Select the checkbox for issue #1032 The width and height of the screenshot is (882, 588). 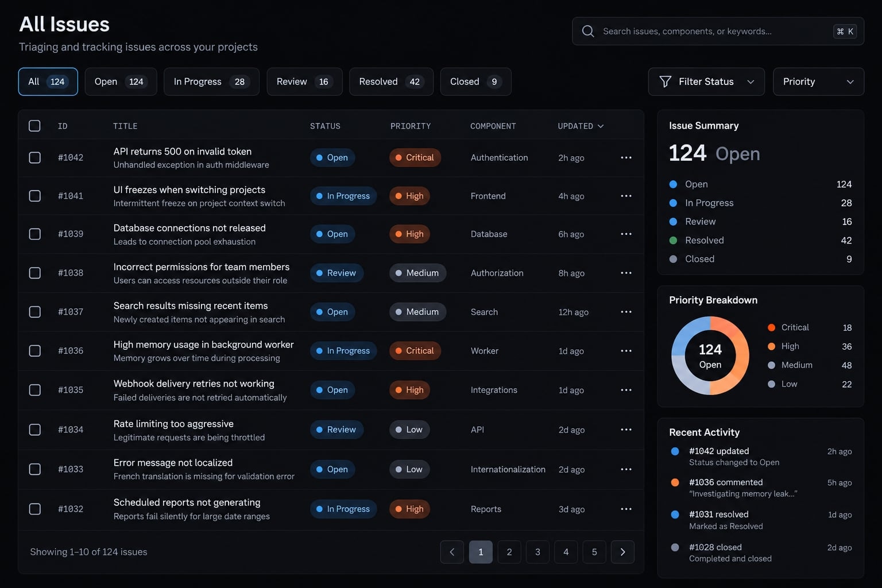coord(34,509)
